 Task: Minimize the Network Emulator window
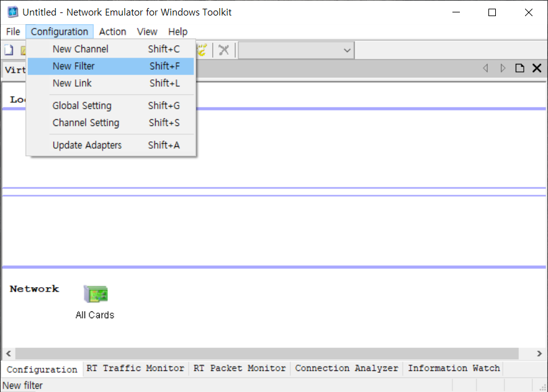(456, 12)
